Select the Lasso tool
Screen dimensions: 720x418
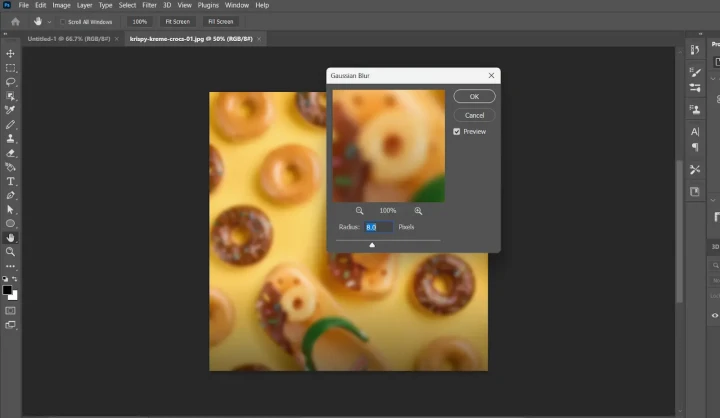(10, 82)
